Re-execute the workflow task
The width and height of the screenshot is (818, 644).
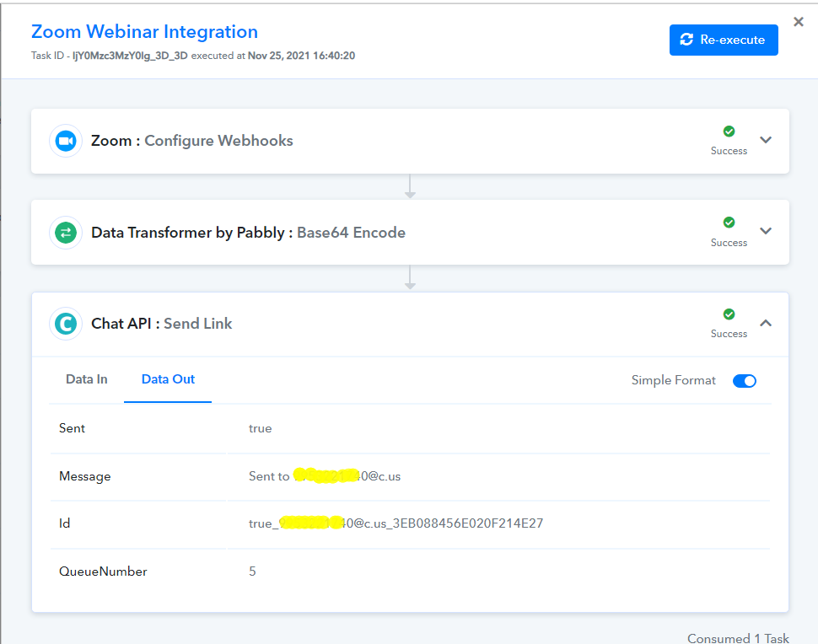(724, 40)
